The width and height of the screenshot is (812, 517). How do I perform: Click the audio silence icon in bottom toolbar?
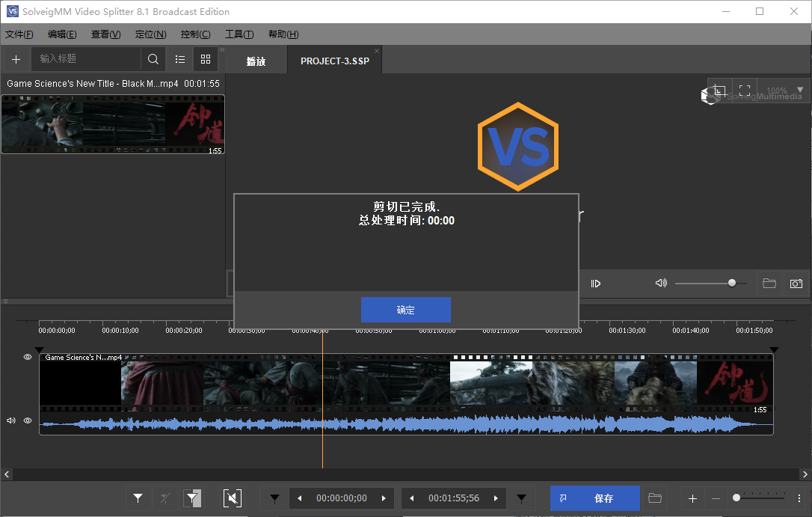tap(232, 498)
